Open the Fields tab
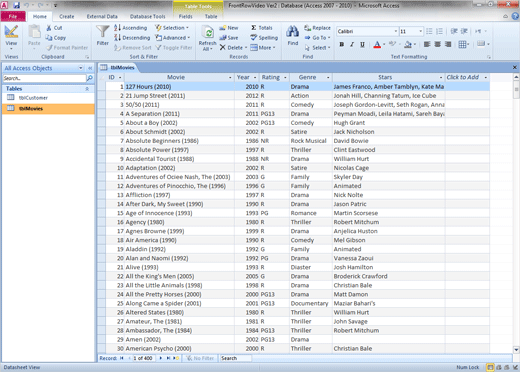This screenshot has height=372, width=520. pos(185,16)
